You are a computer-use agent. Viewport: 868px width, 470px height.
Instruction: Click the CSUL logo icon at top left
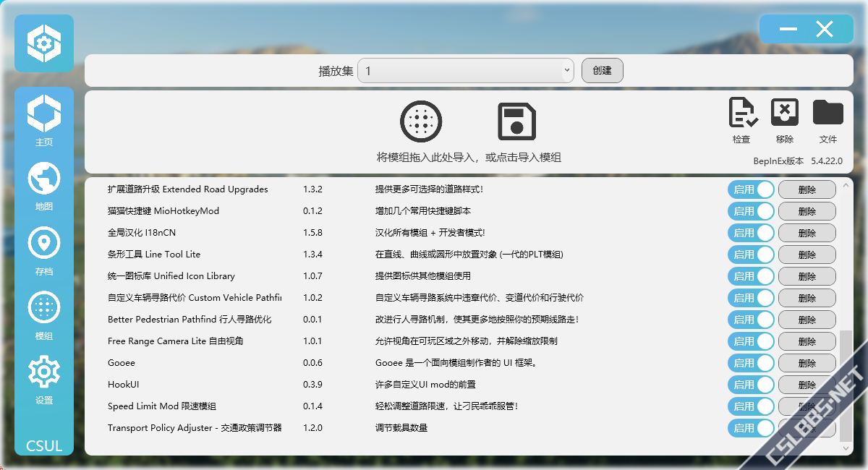click(44, 43)
